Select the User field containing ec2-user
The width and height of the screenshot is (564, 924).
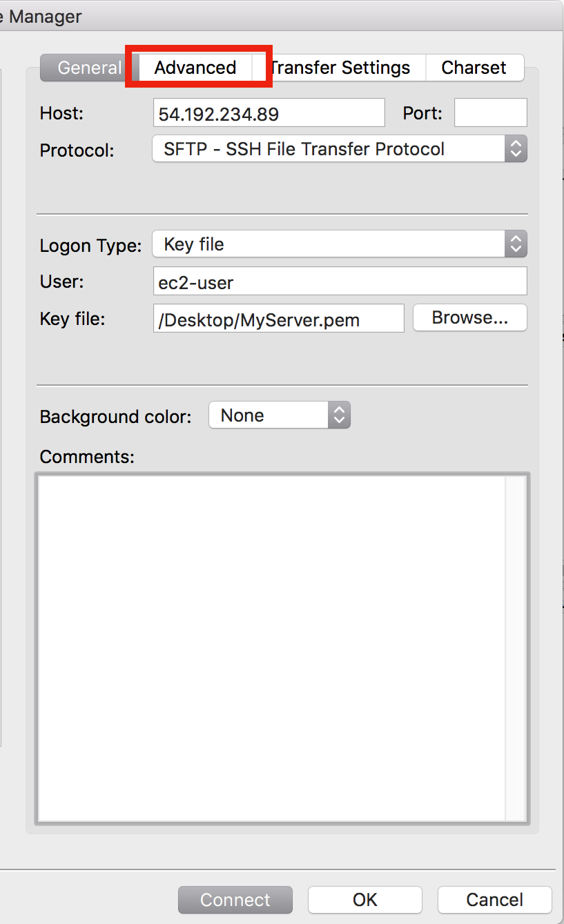point(340,281)
